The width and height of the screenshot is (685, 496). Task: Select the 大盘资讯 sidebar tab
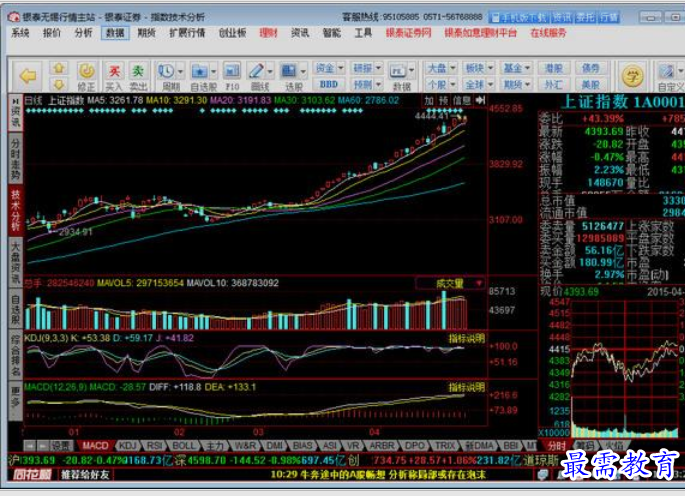point(15,262)
